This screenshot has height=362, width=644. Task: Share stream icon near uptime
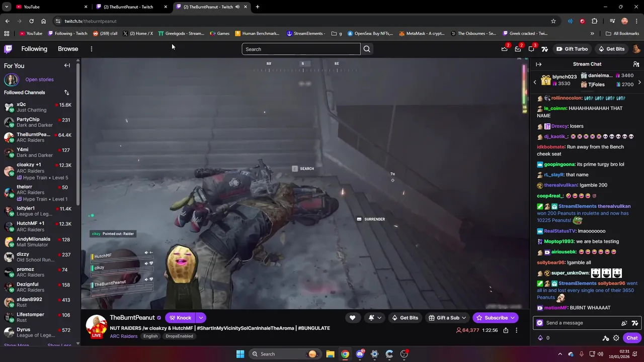[506, 330]
